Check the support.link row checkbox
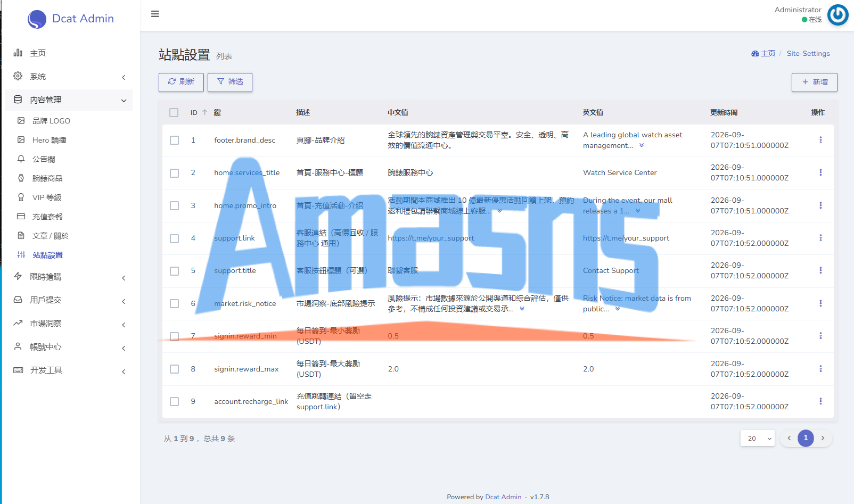 (x=174, y=238)
